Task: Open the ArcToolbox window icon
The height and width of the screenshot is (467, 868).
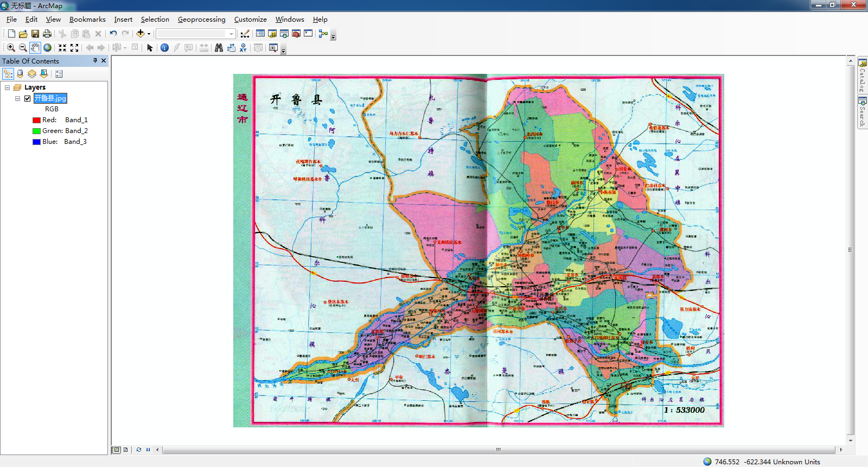Action: click(296, 34)
